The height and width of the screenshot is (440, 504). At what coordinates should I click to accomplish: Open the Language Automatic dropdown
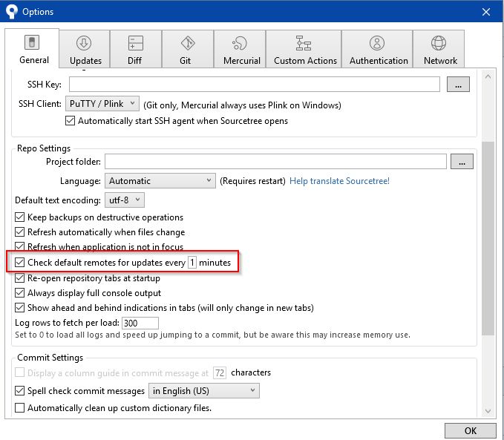160,180
